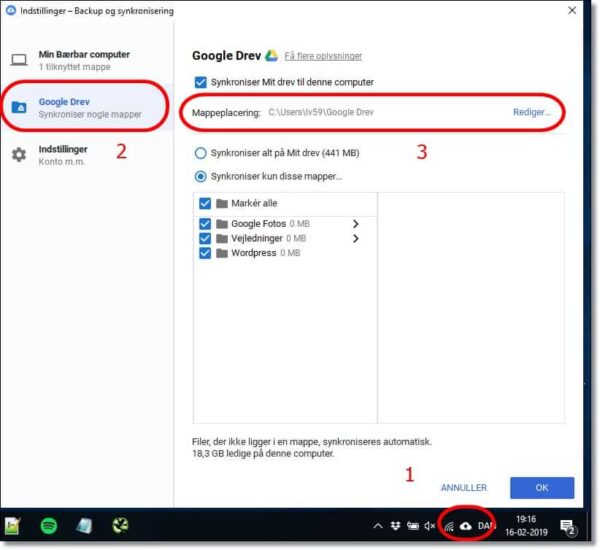The image size is (600, 550).
Task: Click the Wi-Fi network tray icon
Action: click(x=448, y=527)
